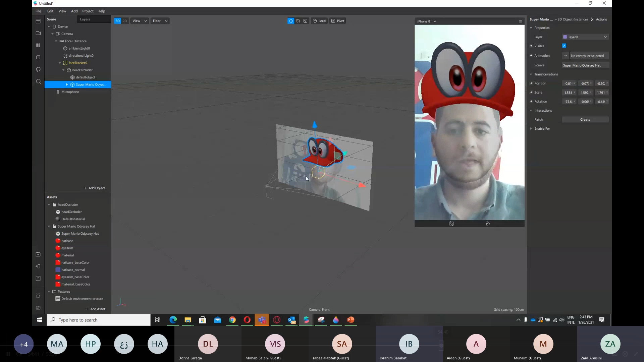The width and height of the screenshot is (644, 362).
Task: Open the Help menu
Action: point(101,11)
